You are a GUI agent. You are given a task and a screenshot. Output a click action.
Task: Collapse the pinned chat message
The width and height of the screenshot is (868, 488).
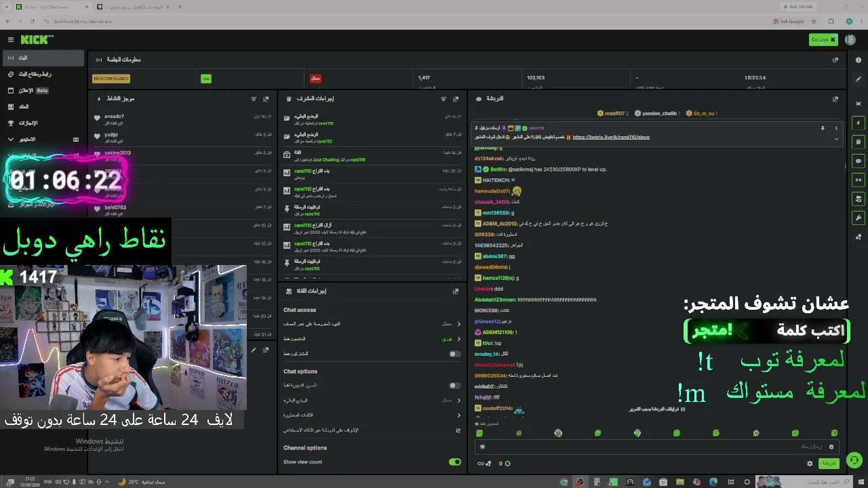point(836,139)
